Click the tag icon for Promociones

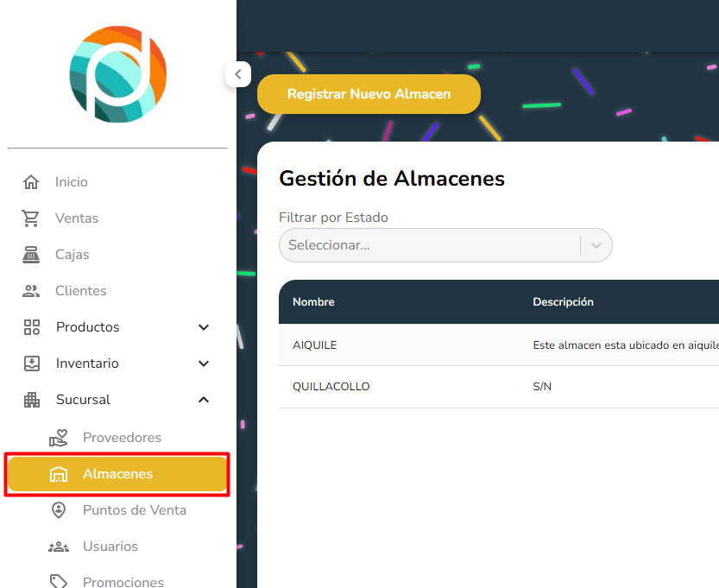click(59, 582)
